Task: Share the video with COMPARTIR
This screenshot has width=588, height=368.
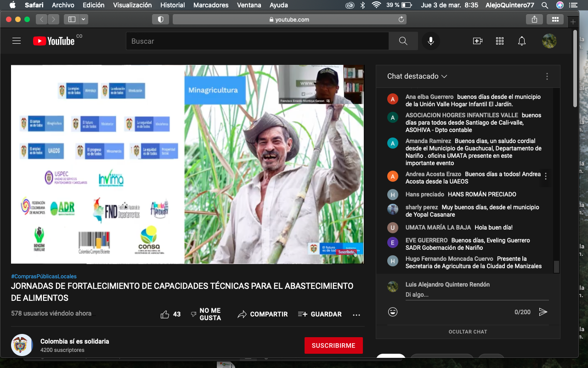Action: (263, 314)
